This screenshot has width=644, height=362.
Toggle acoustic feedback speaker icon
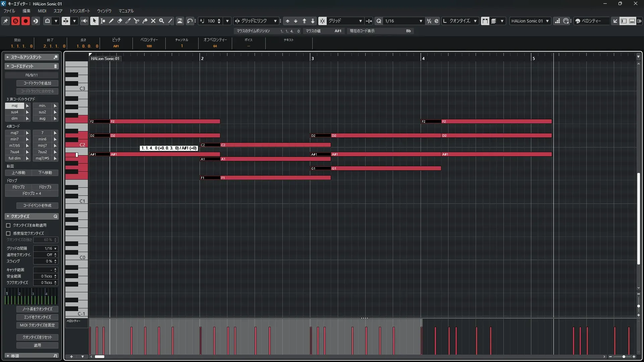(x=84, y=21)
